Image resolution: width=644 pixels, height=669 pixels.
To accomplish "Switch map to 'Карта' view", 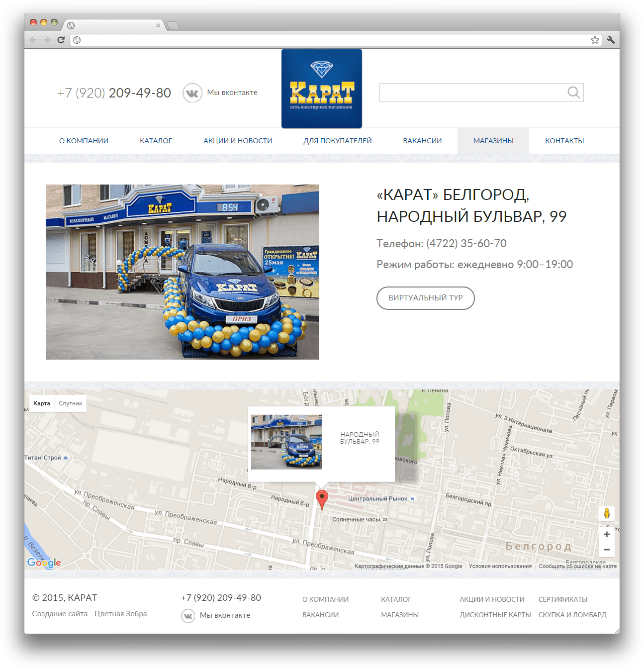I will click(42, 403).
